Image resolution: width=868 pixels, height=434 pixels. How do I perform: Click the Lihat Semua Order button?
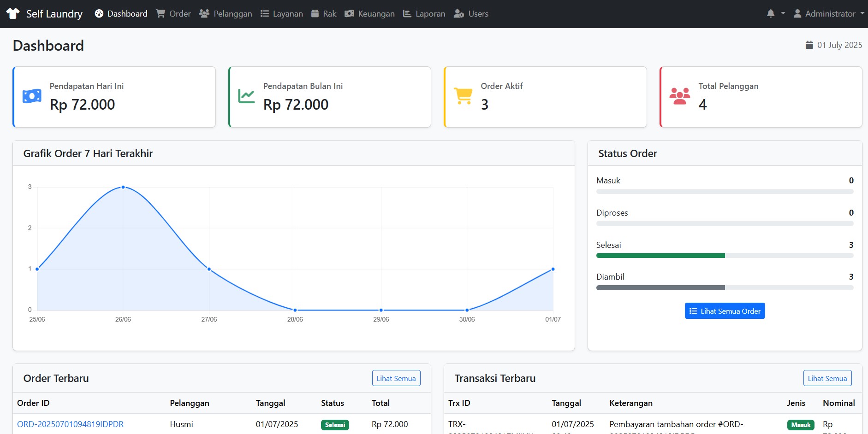[x=725, y=311]
